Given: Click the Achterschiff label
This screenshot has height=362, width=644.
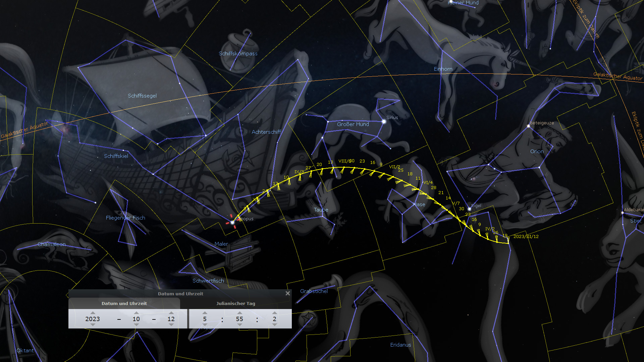Looking at the screenshot, I should pyautogui.click(x=266, y=132).
